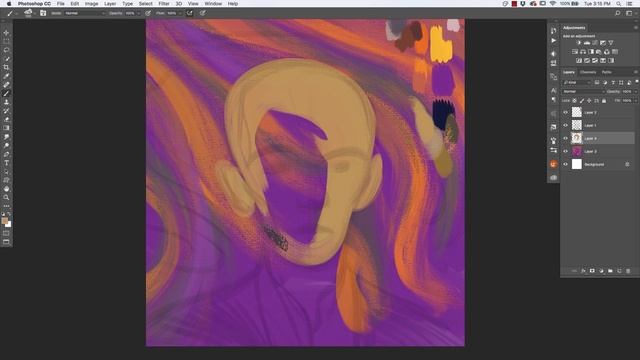The height and width of the screenshot is (360, 640).
Task: Click the foreground color swatch
Action: tap(4, 221)
